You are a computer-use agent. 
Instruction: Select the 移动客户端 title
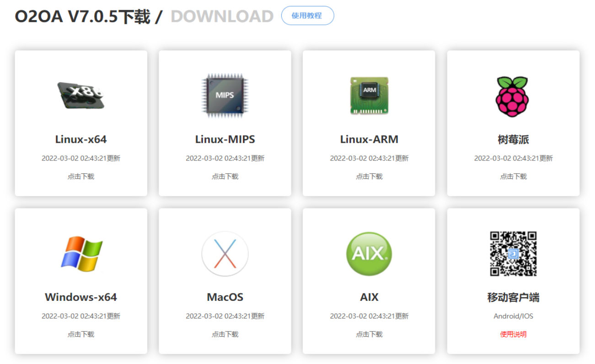click(x=513, y=297)
